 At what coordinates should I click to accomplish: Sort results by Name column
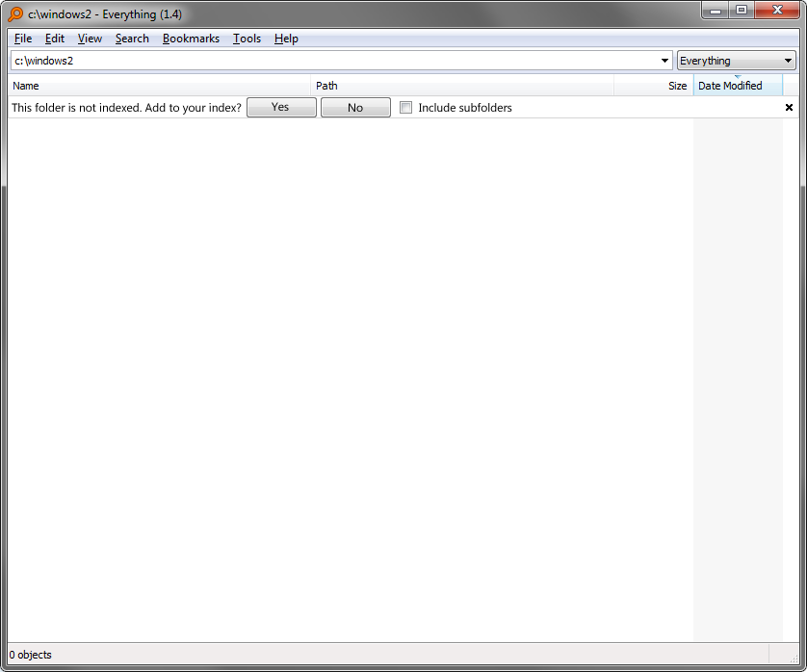(x=159, y=86)
